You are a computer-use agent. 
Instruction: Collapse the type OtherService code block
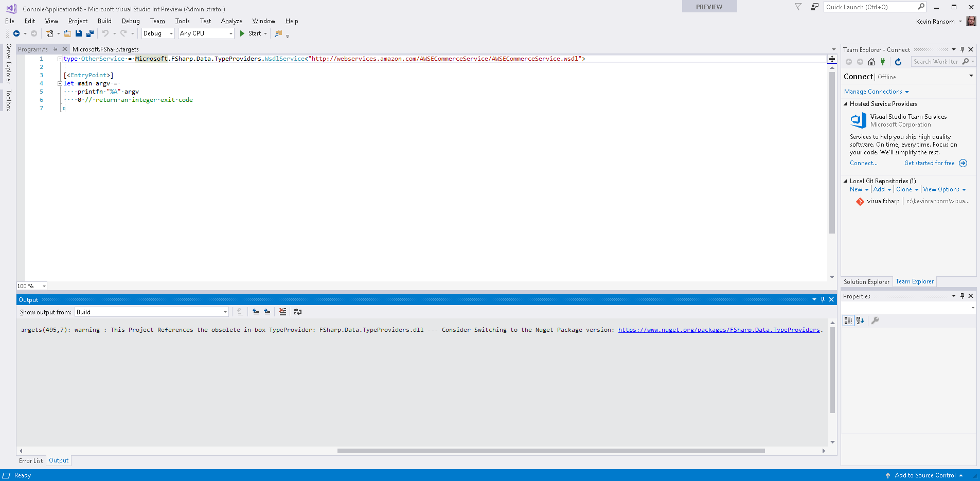60,59
